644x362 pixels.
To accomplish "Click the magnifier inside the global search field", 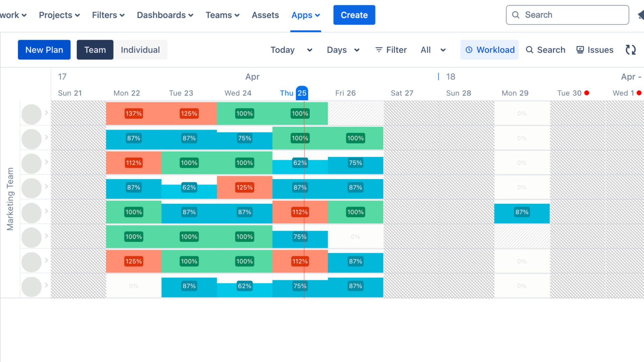I will click(516, 15).
